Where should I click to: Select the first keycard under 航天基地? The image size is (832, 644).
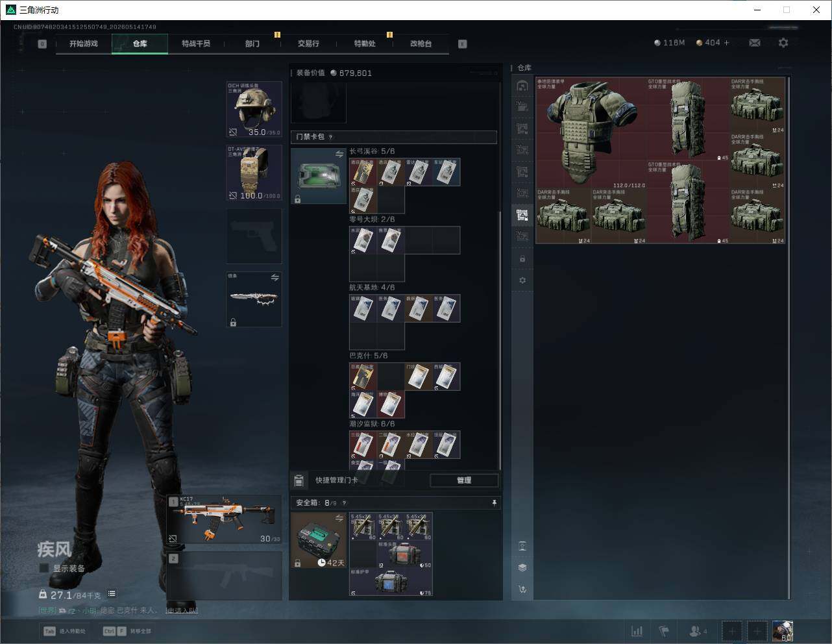click(x=363, y=308)
